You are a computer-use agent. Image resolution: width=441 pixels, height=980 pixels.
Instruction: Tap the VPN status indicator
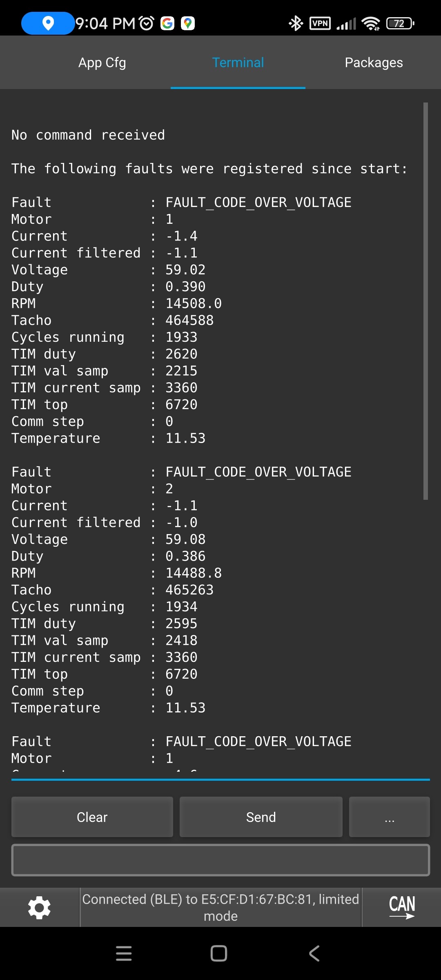coord(320,23)
